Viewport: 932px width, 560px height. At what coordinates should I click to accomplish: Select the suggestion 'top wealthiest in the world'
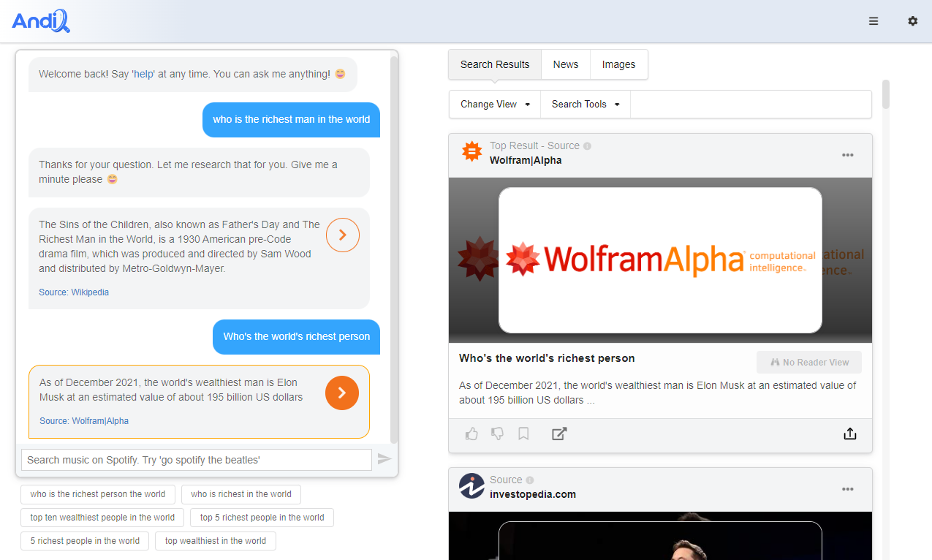coord(216,541)
